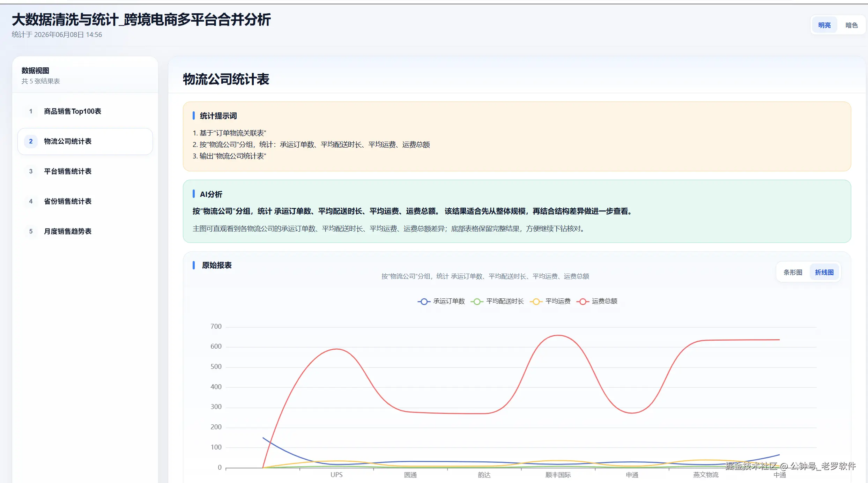Click the 物流公司统计表 main heading

226,79
